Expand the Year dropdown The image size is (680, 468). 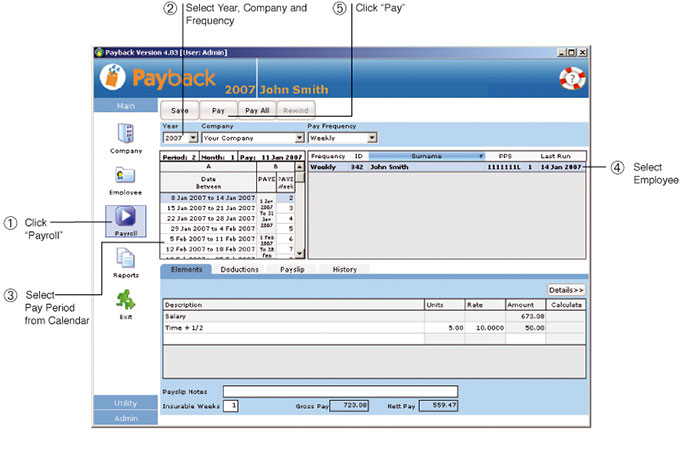pos(194,138)
